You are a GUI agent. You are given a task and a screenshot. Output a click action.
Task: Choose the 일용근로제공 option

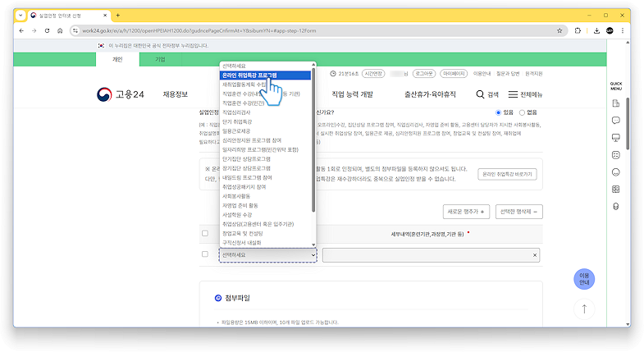[265, 131]
